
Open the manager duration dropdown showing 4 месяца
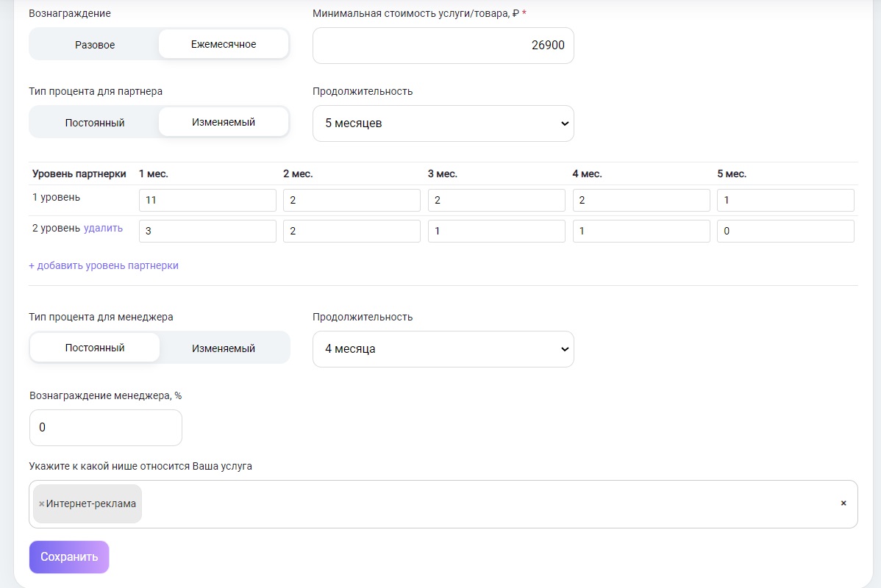(x=443, y=349)
